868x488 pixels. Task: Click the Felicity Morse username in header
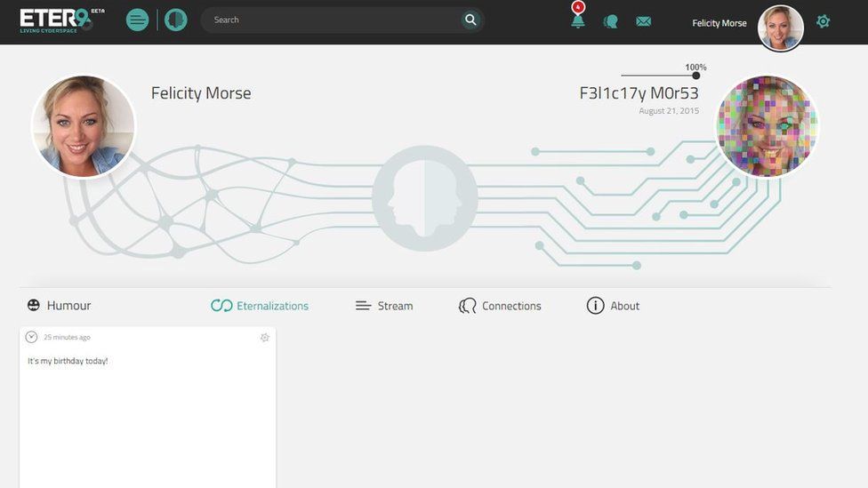719,23
